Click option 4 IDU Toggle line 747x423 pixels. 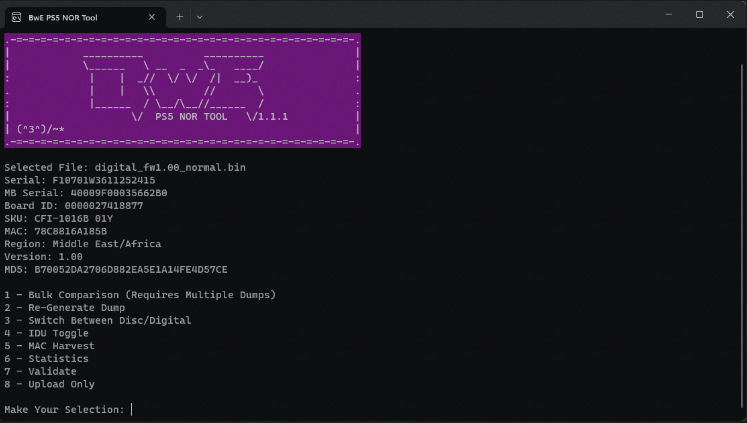[x=46, y=333]
